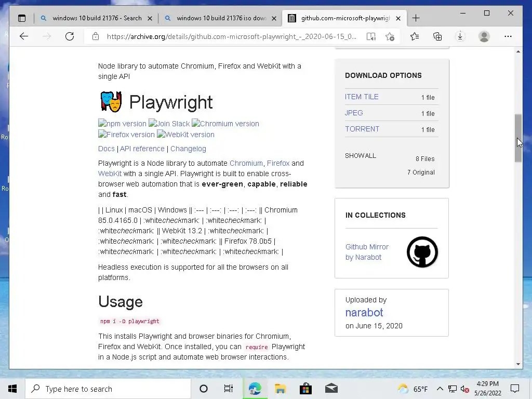This screenshot has width=532, height=399.
Task: Switch to the 'windows 10 build 21376 iso' tab
Action: (220, 18)
